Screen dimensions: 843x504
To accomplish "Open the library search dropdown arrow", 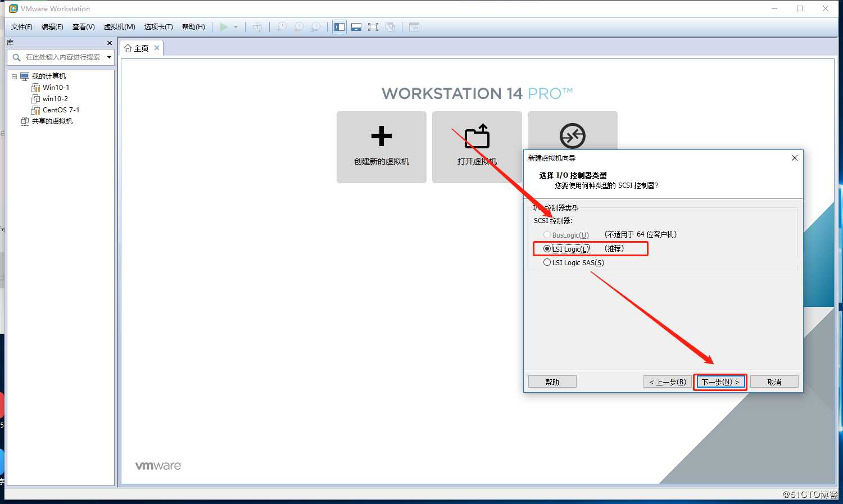I will 109,57.
